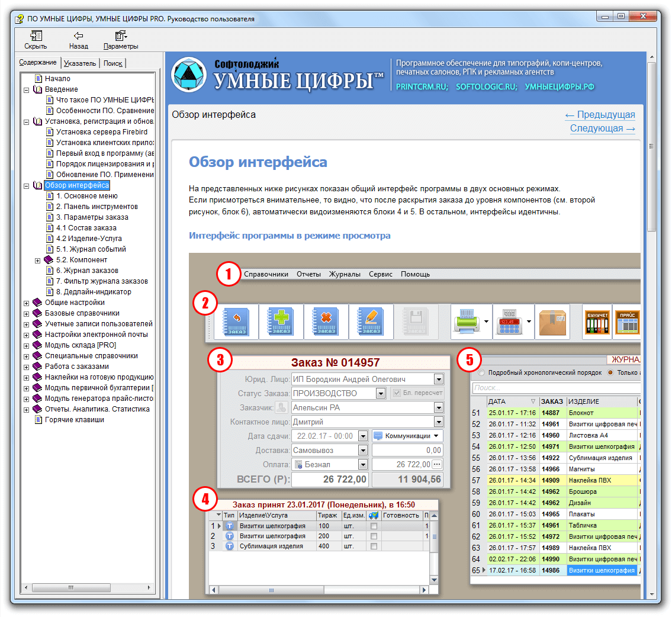
Task: Open topic 8. Дедлайн-индикатор
Action: click(94, 292)
